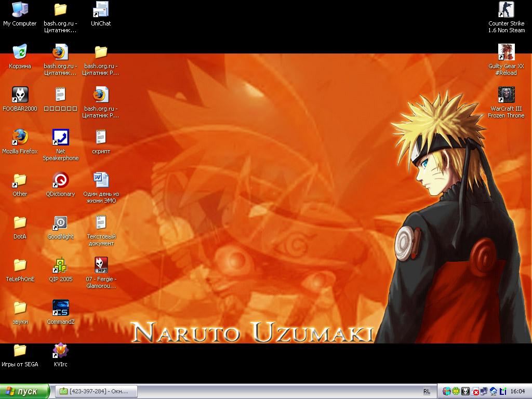
Task: Click the 16:04 system clock
Action: click(517, 391)
